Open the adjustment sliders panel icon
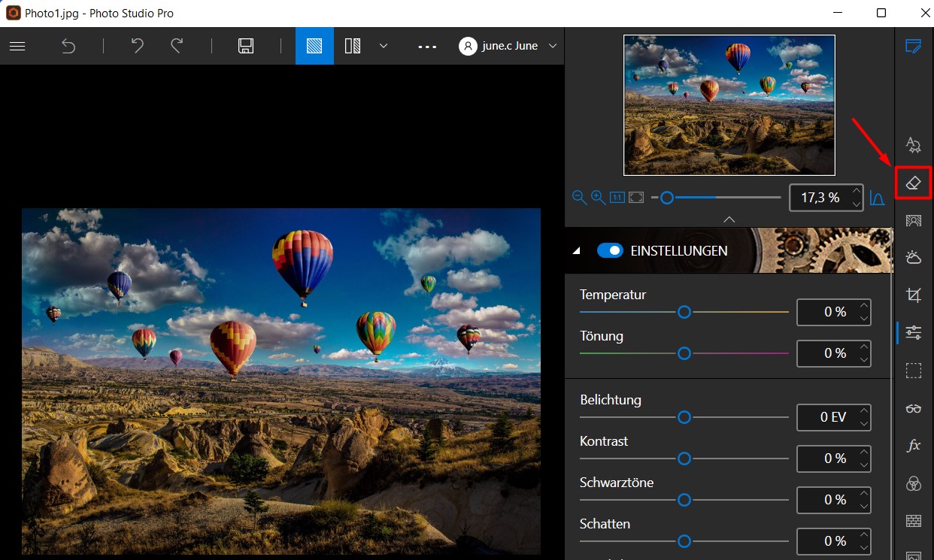This screenshot has width=934, height=560. point(914,332)
